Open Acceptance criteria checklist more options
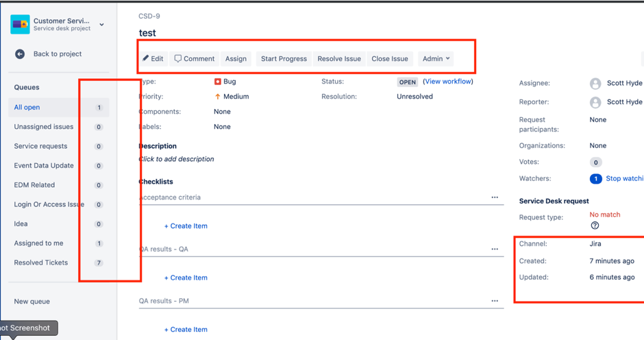Screen dimensions: 644x340 coord(495,197)
